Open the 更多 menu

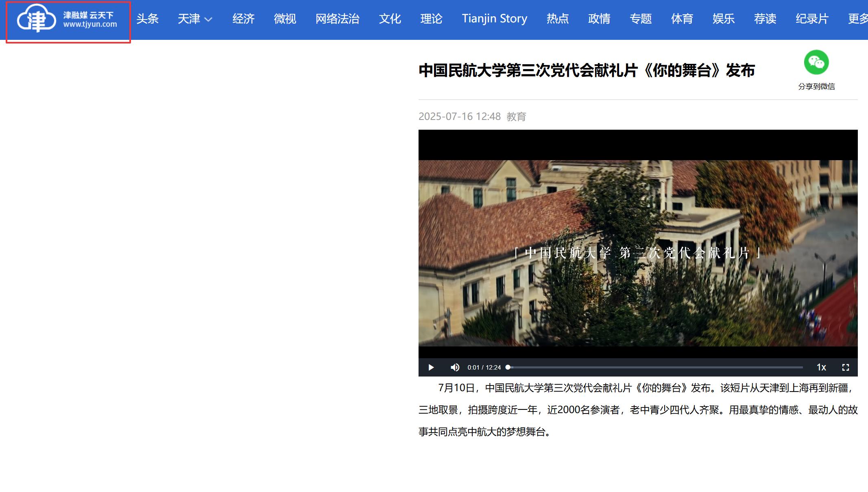(x=857, y=19)
